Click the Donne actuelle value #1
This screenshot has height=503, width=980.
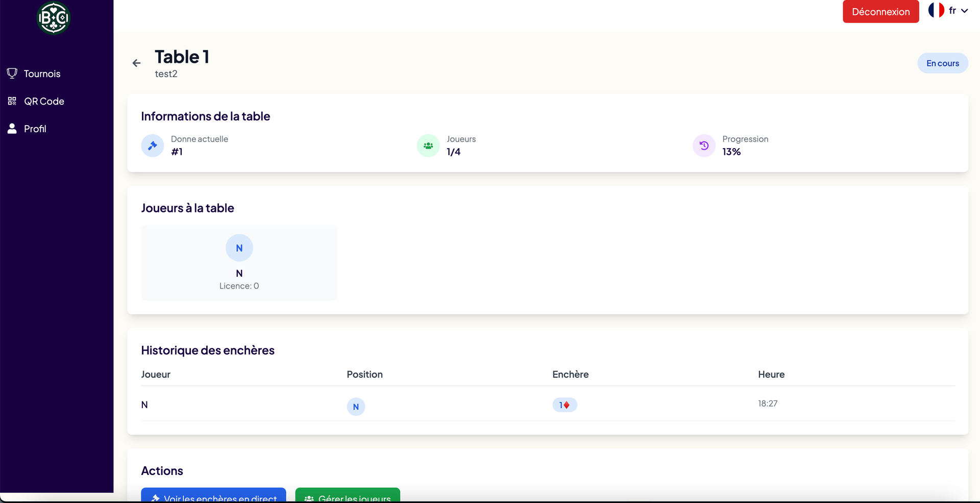pos(177,152)
